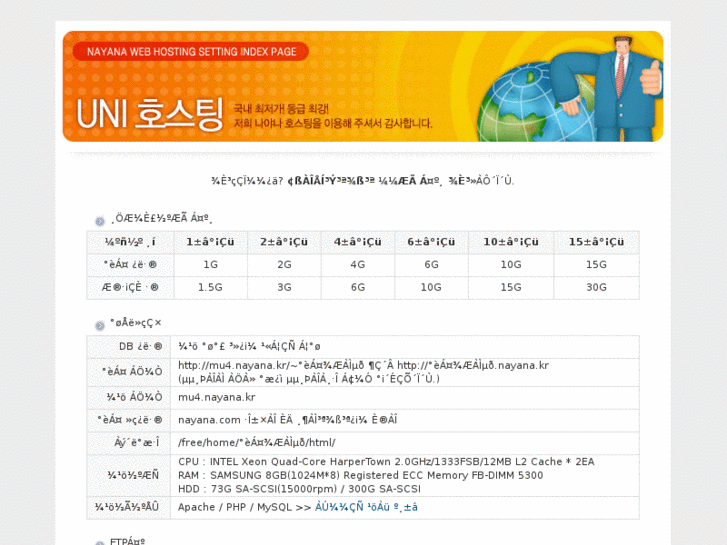
Task: Click the CPU INTEL Xeon Quad-Core line
Action: pos(386,462)
